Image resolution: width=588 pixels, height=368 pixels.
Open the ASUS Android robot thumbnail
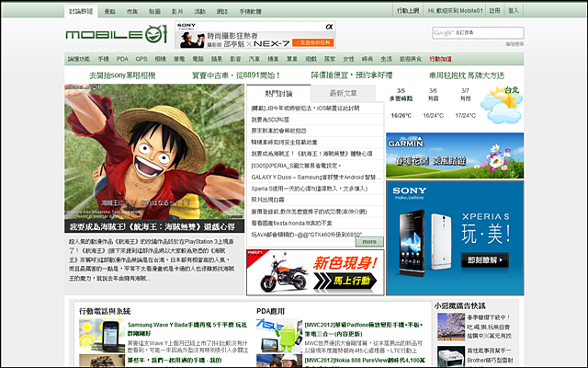(279, 335)
